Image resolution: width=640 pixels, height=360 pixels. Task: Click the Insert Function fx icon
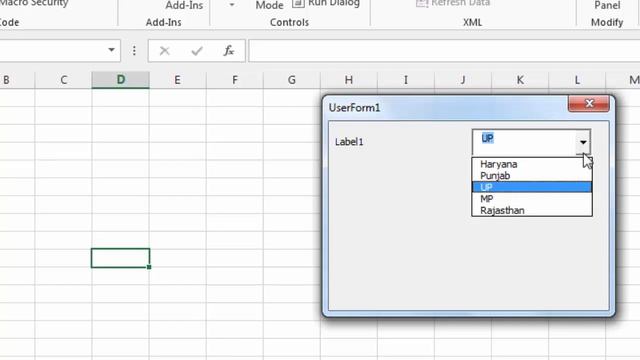pos(229,51)
